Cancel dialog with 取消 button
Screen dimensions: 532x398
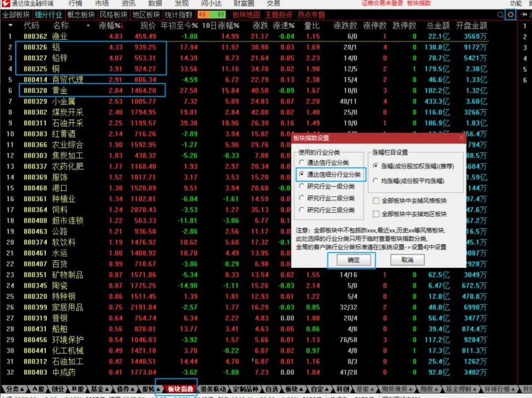(407, 260)
